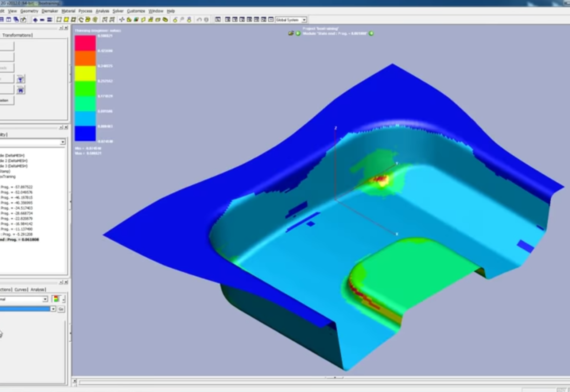Select the bold 'Prog. = 0.061808' state row

click(x=20, y=240)
